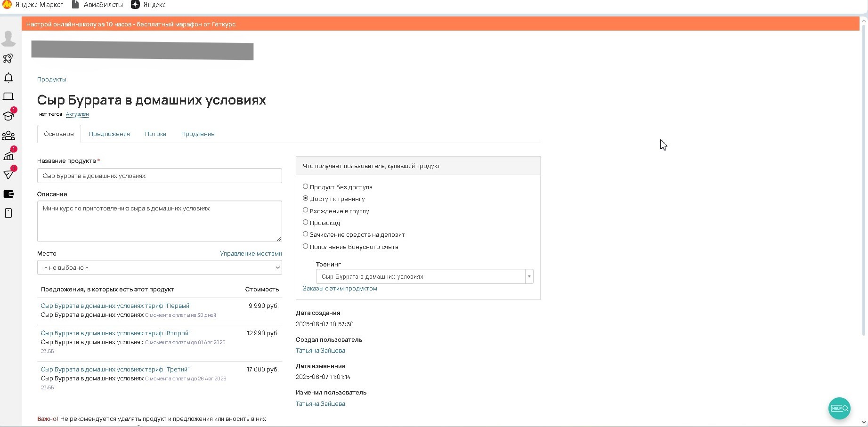Viewport: 868px width, 427px height.
Task: Open Управление местами link
Action: tap(251, 253)
